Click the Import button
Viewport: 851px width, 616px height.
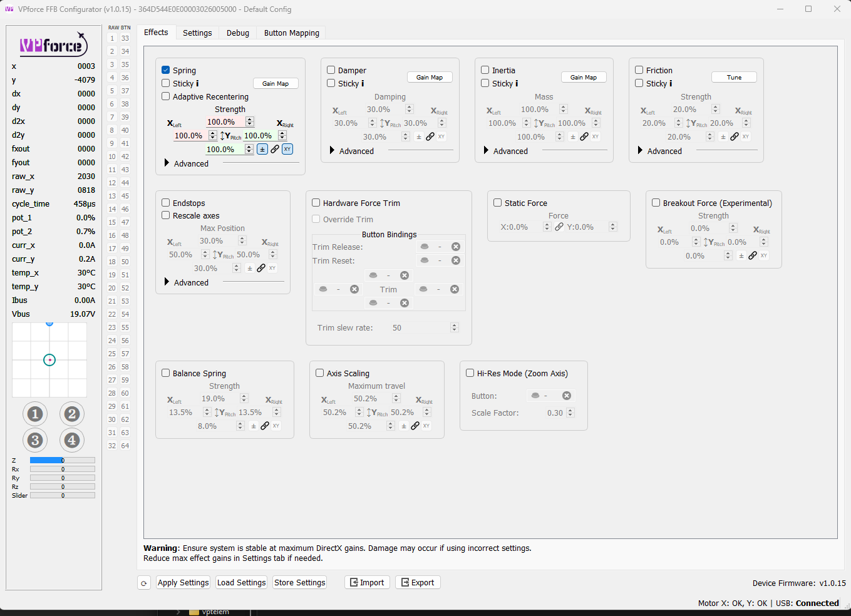click(x=368, y=583)
